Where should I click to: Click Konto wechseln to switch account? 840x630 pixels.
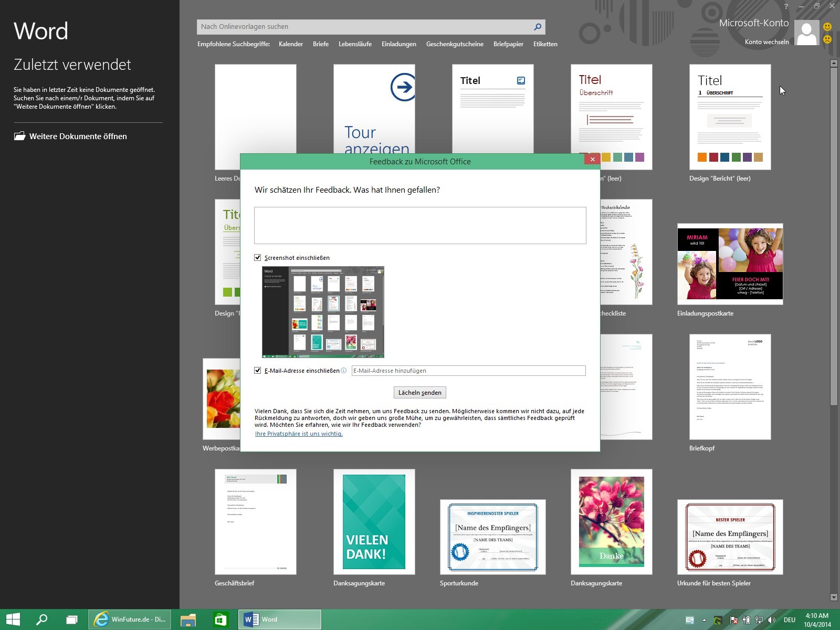[x=766, y=42]
